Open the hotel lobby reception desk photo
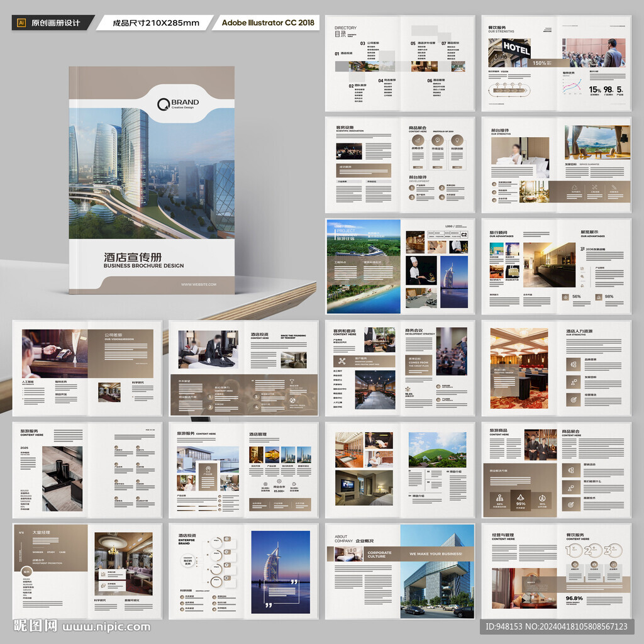This screenshot has width=644, height=644. tap(549, 265)
